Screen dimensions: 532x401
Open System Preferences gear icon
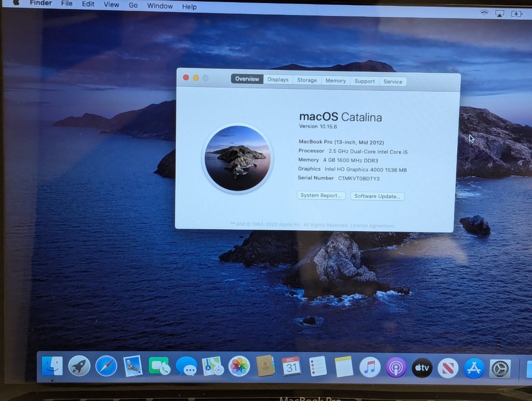coord(500,369)
